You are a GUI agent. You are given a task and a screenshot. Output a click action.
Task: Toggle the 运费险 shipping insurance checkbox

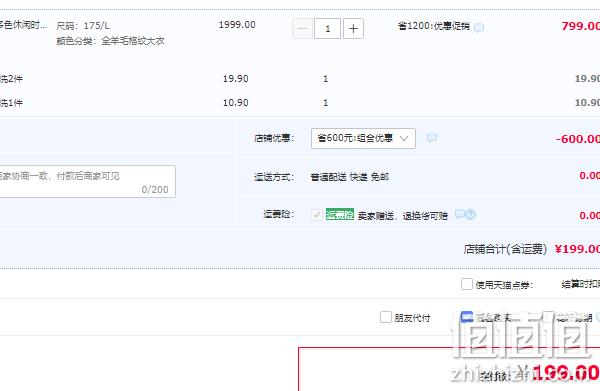pyautogui.click(x=316, y=215)
